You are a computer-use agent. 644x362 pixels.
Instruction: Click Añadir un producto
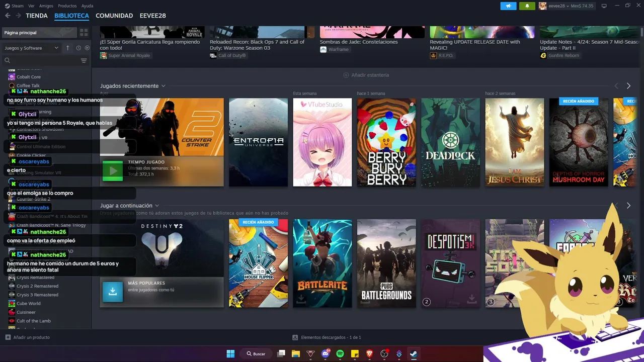point(28,337)
